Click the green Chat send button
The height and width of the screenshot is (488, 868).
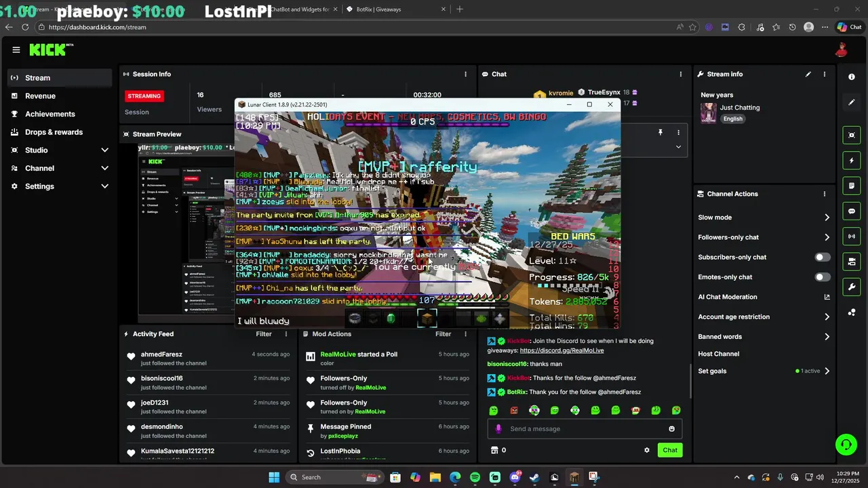[670, 450]
